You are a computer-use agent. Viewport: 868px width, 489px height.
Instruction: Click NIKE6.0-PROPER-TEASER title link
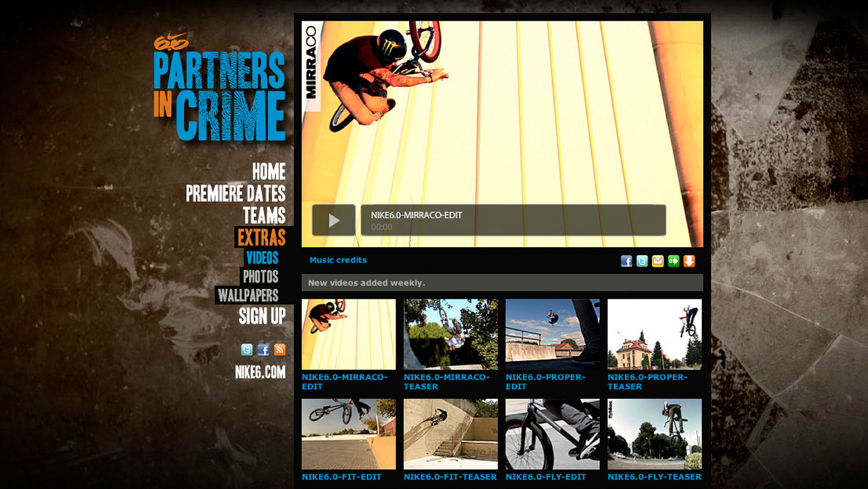tap(648, 382)
